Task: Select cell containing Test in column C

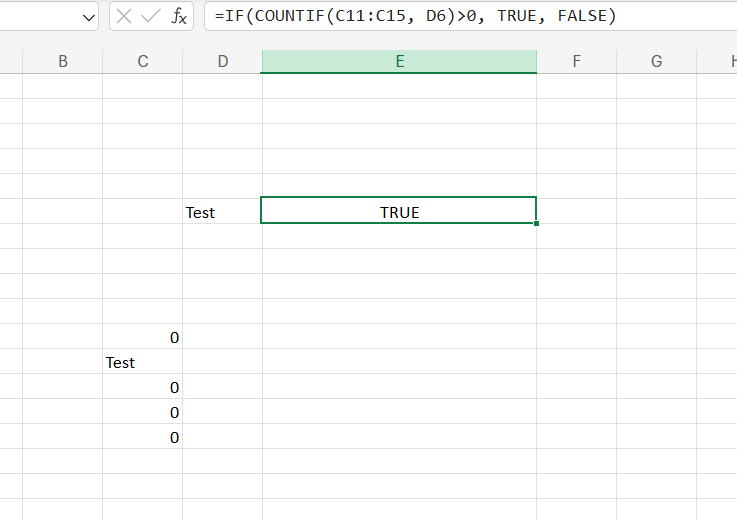Action: point(142,361)
